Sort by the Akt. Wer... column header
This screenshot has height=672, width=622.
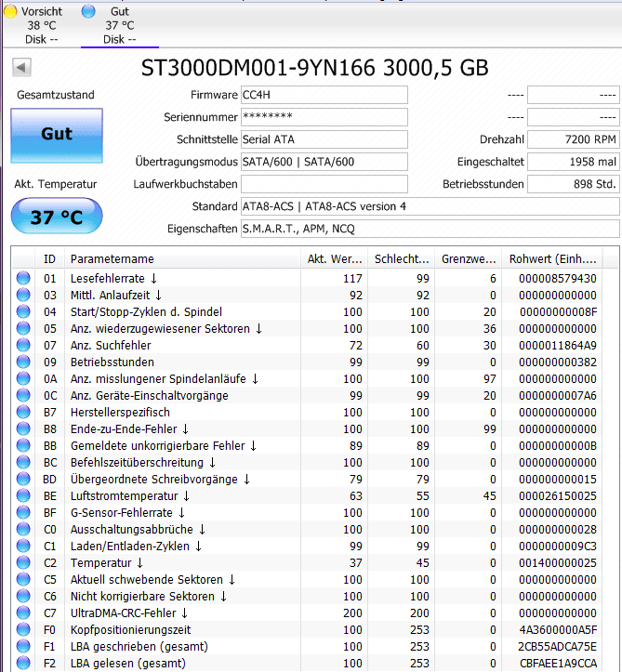[x=335, y=259]
